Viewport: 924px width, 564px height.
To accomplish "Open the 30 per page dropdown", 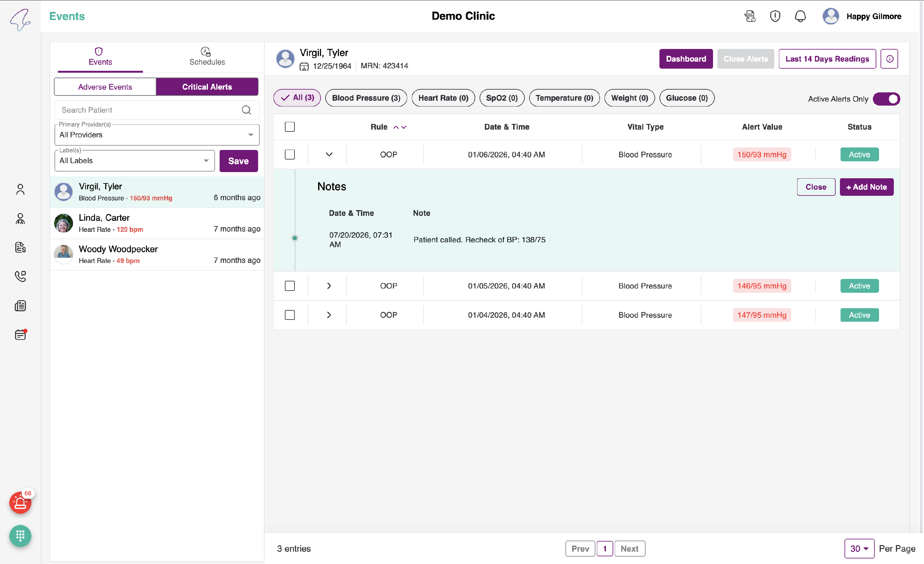I will 859,549.
